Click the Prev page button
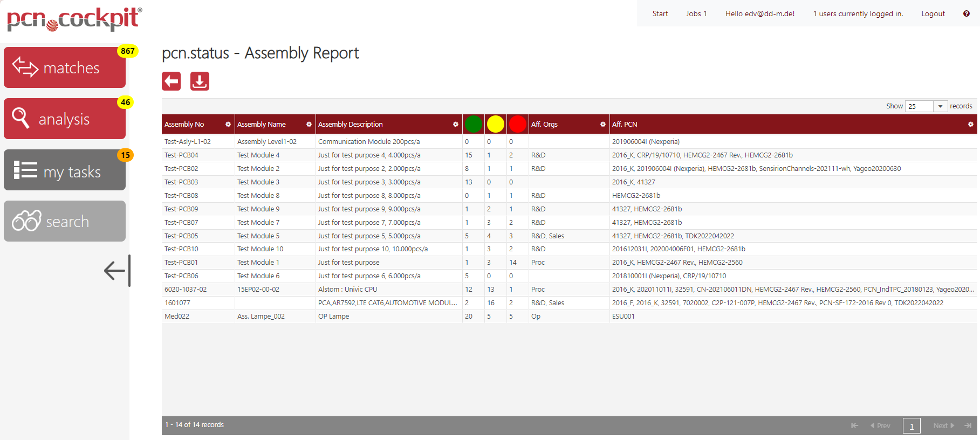980x440 pixels. [x=880, y=425]
